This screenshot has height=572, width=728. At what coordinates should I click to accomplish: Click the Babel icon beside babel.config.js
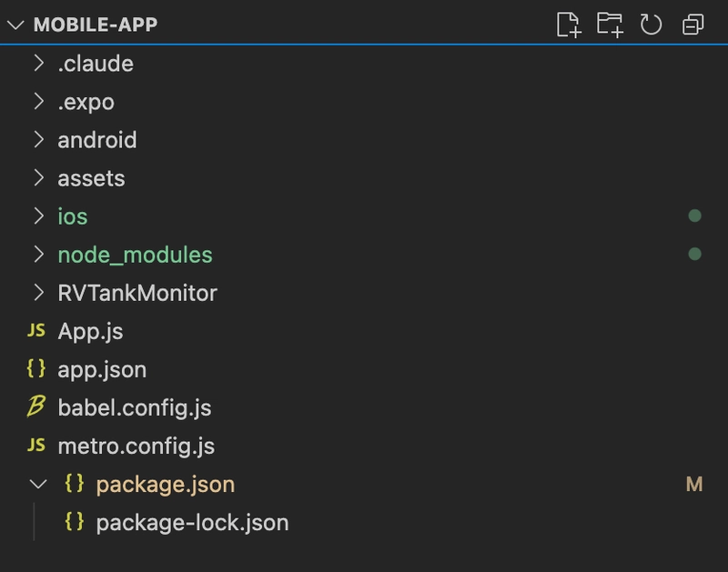point(36,408)
